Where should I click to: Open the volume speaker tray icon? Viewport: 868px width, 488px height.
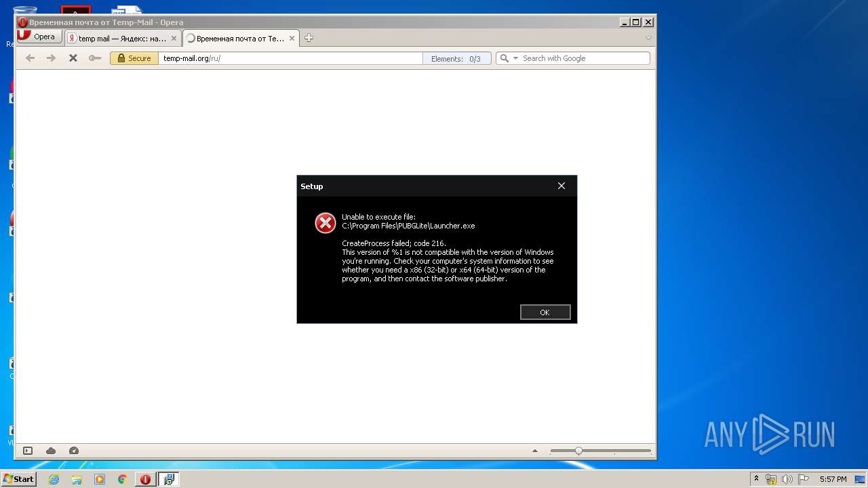[x=787, y=479]
